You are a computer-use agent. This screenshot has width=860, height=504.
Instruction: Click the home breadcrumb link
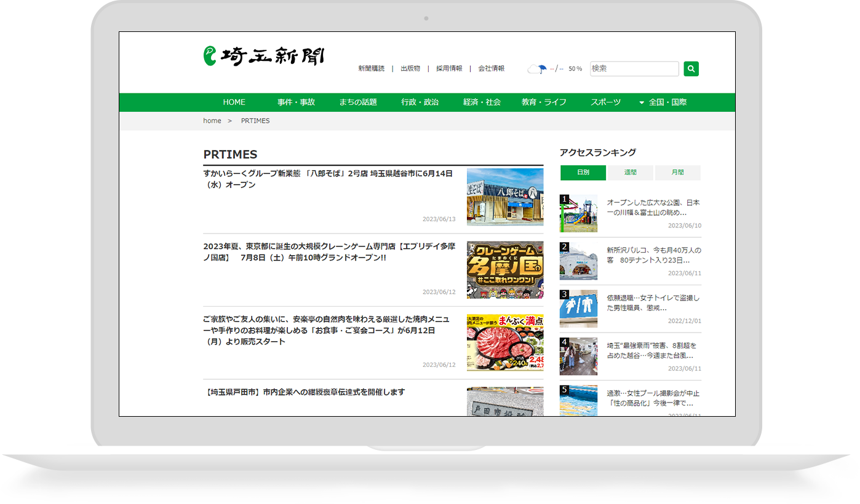click(212, 120)
